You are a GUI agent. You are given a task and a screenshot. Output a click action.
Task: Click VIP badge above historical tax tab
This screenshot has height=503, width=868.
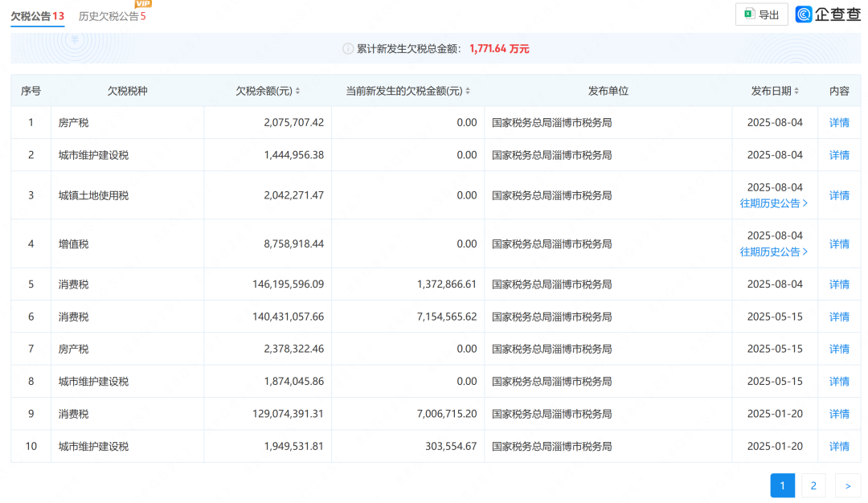coord(143,4)
